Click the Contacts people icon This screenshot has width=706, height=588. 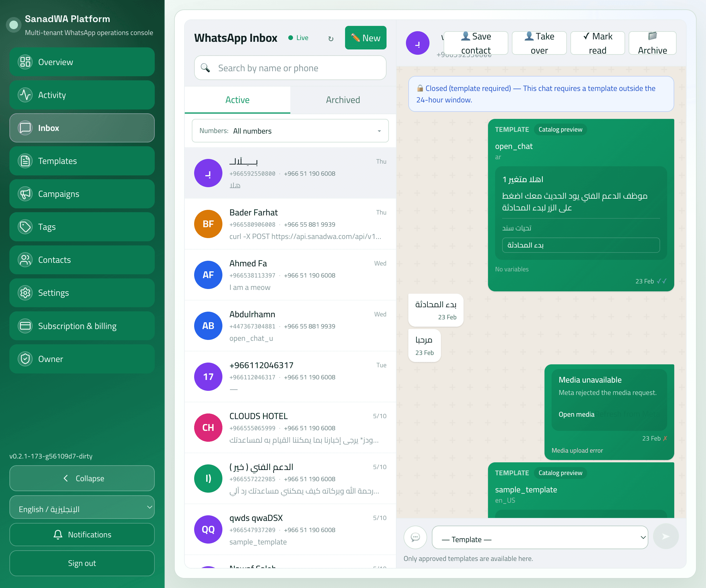coord(25,260)
